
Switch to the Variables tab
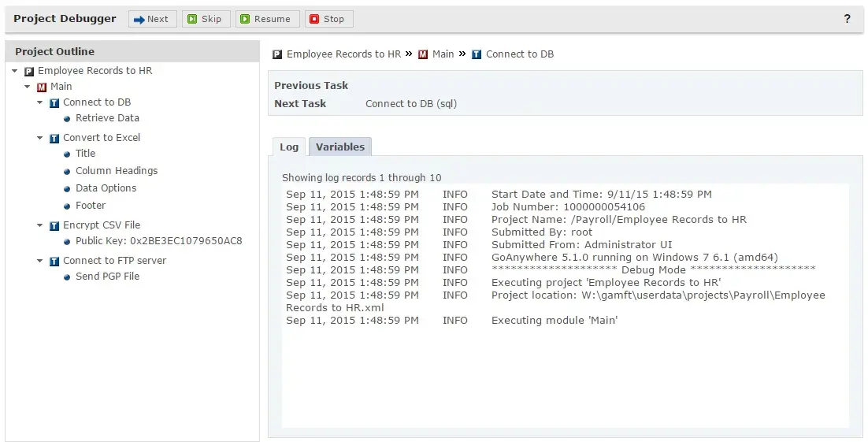pos(339,147)
